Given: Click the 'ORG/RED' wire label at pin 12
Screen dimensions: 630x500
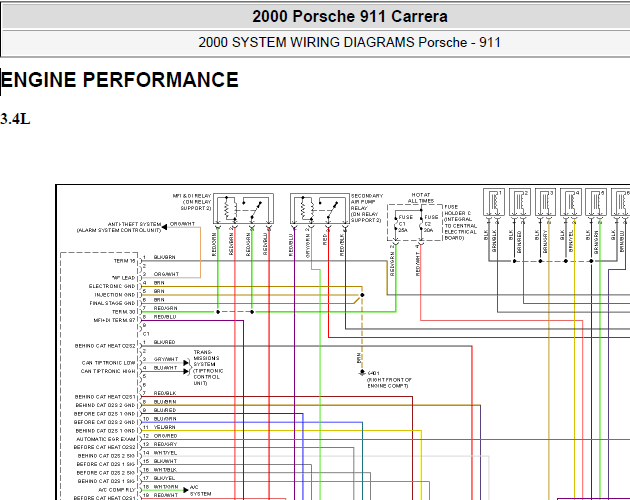Looking at the screenshot, I should [x=165, y=435].
